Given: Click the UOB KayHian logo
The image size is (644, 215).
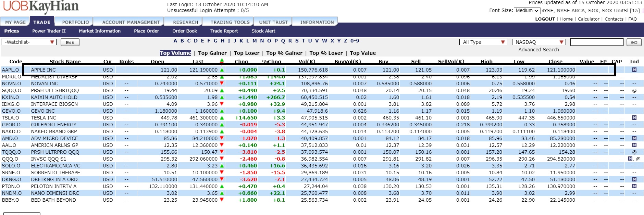Looking at the screenshot, I should coord(41,7).
